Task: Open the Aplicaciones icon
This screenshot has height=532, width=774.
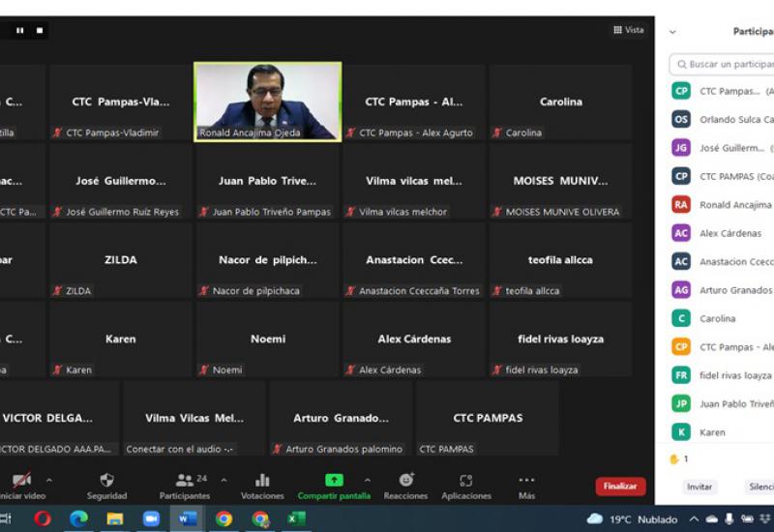Action: coord(466,481)
